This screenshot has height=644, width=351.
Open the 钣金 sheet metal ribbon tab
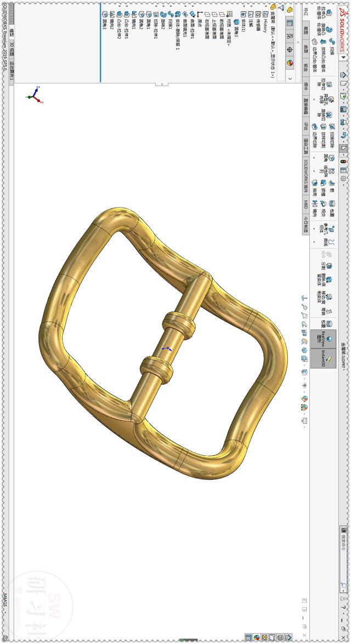pyautogui.click(x=306, y=67)
